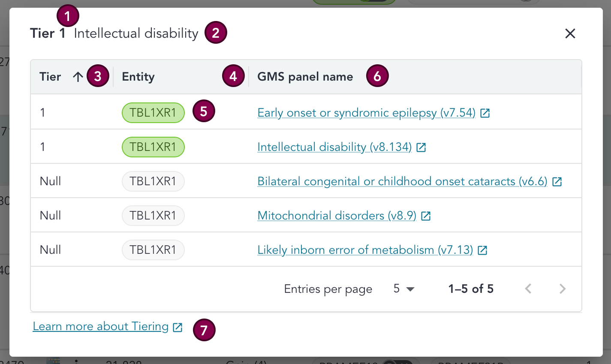Click the upward sort arrow on Tier column
Screen dimensions: 611x364
(78, 76)
